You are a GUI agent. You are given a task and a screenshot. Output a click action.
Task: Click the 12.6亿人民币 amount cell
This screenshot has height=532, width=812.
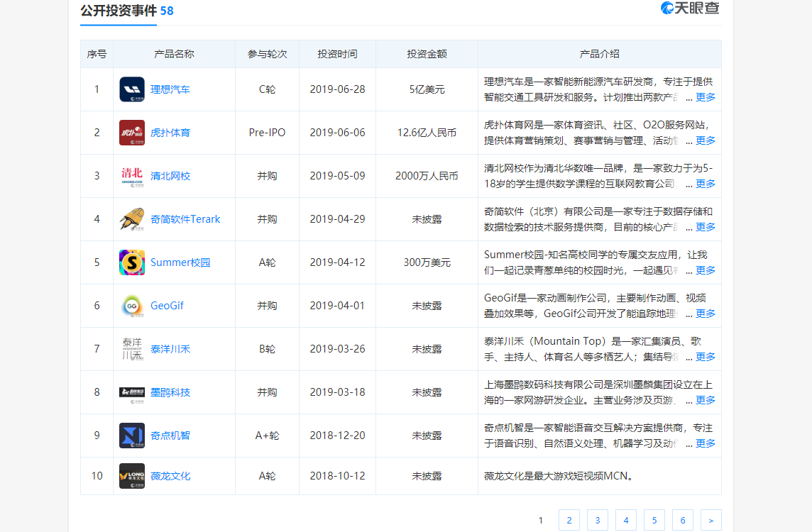coord(427,133)
